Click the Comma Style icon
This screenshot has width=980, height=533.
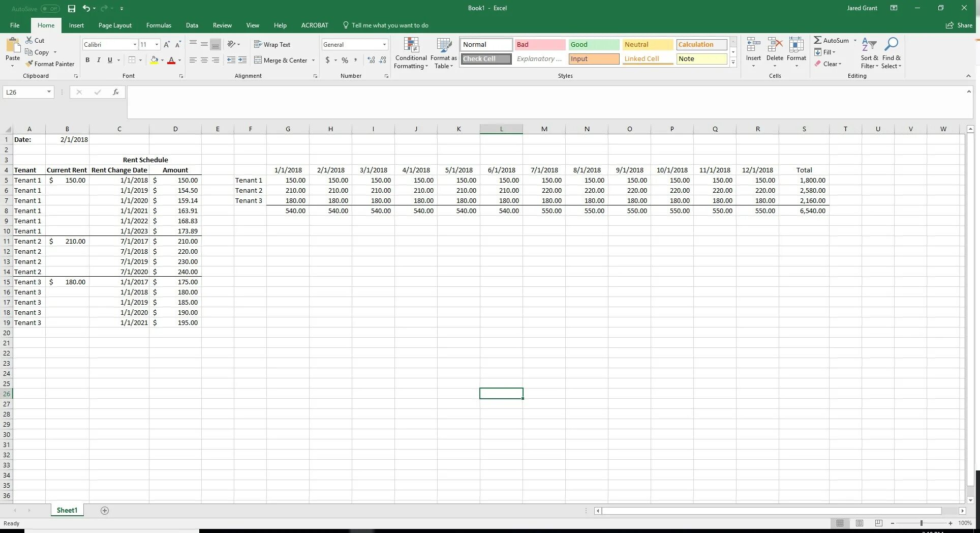[x=355, y=60]
